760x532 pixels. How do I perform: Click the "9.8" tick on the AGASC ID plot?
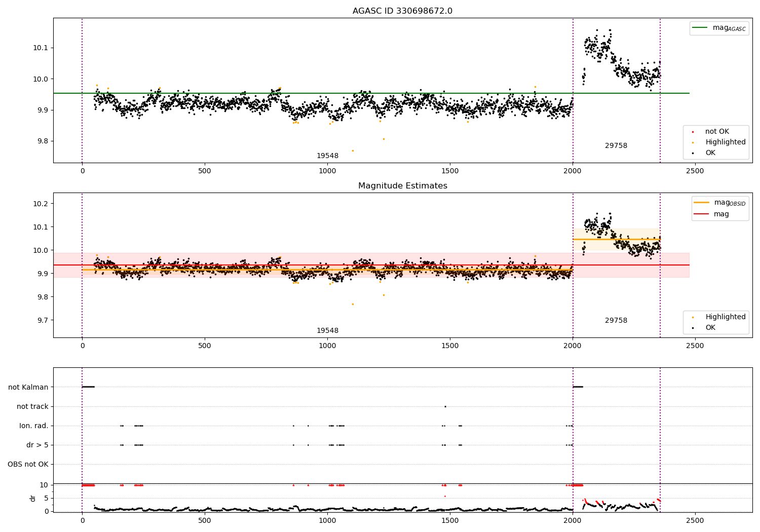click(43, 141)
